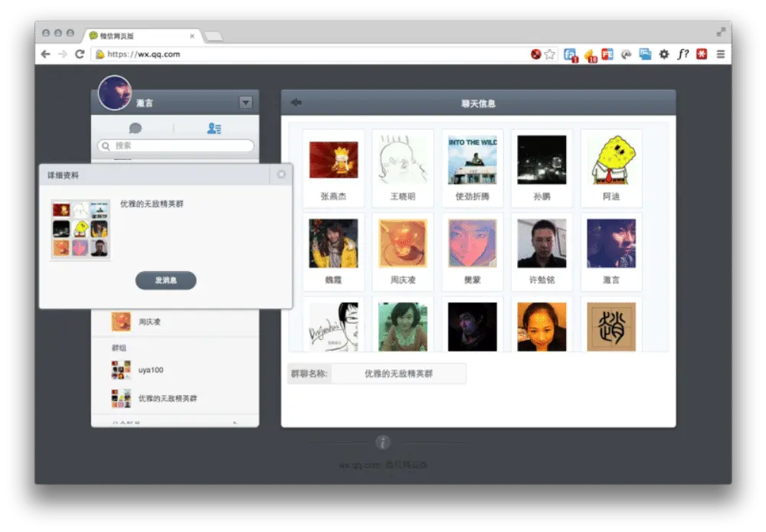
Task: Edit the 群聊名称 group name field
Action: pyautogui.click(x=398, y=374)
